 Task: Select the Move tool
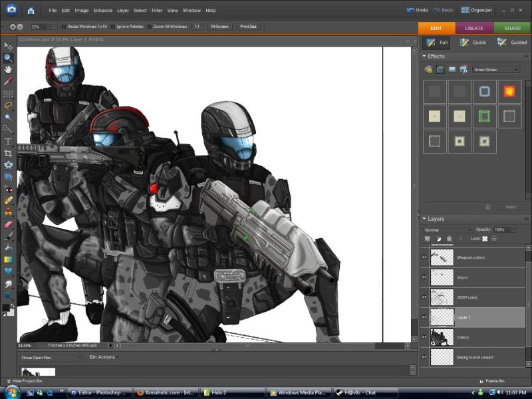pos(8,46)
